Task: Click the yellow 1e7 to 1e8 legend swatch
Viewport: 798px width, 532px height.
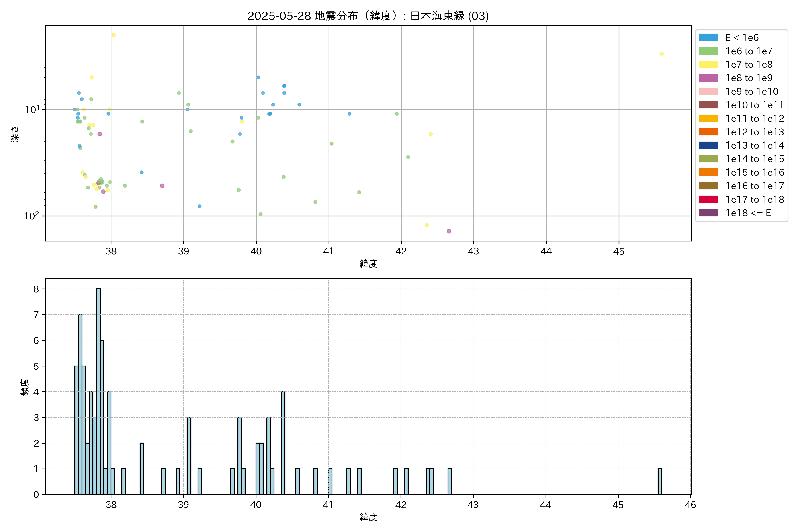Action: (708, 65)
